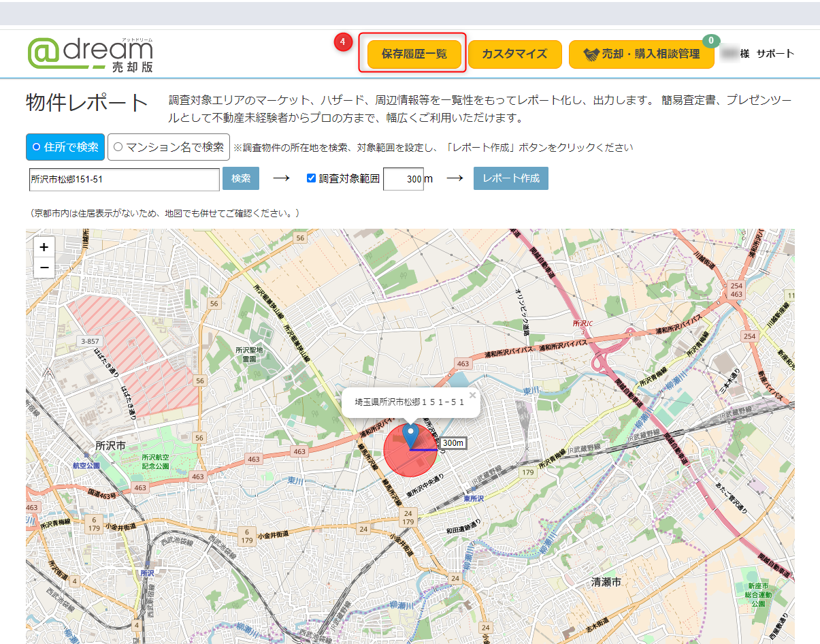Select the 住所で検索 radio option
This screenshot has width=820, height=644.
tap(65, 147)
